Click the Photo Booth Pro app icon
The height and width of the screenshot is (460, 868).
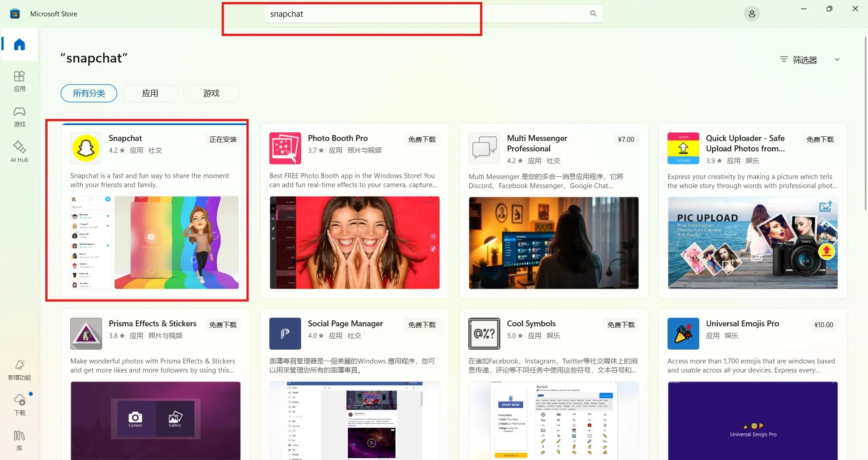(x=285, y=148)
